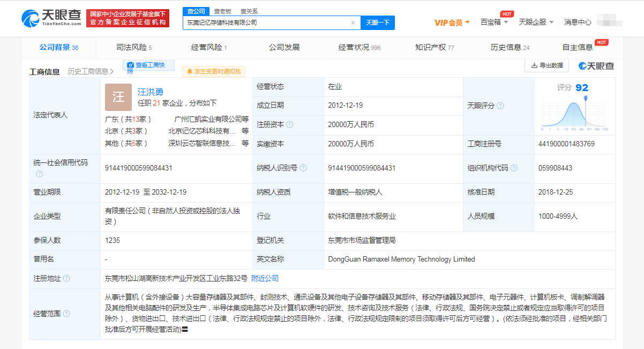The width and height of the screenshot is (644, 349).
Task: Switch to the 查关系 search tab
Action: 249,11
